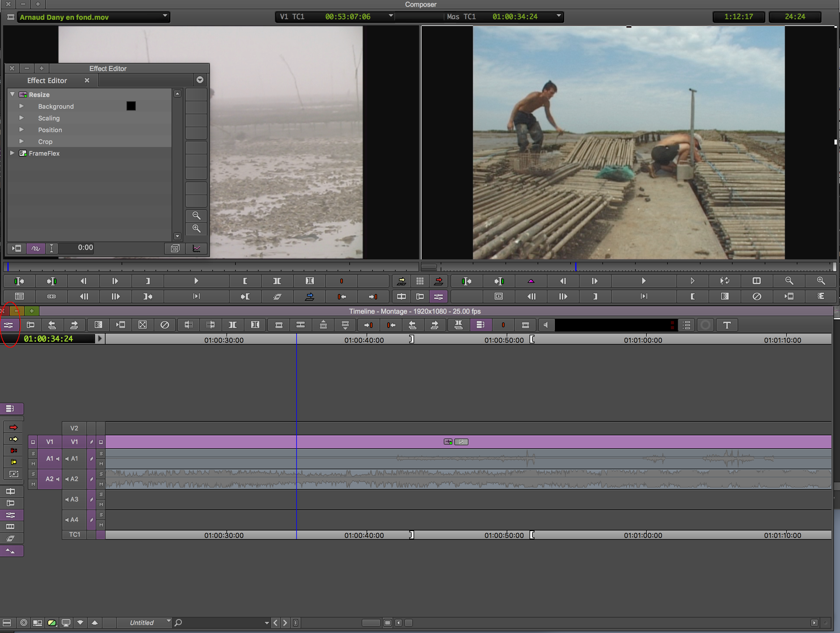Click the Remove Effect icon in timeline toolbar
The image size is (840, 633).
coord(164,325)
